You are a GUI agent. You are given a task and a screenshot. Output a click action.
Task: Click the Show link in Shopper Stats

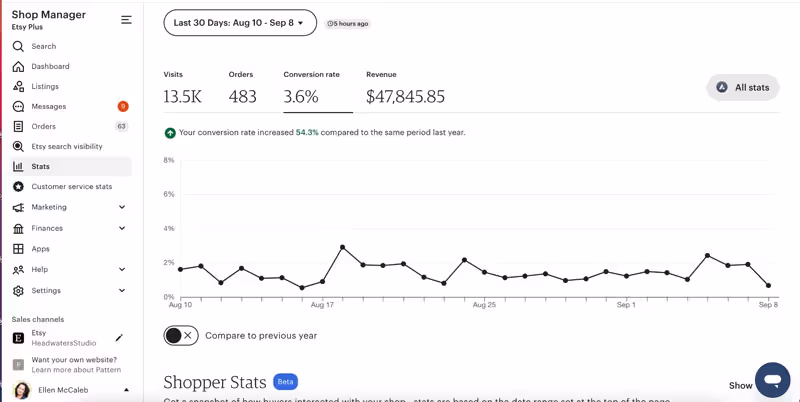click(740, 386)
